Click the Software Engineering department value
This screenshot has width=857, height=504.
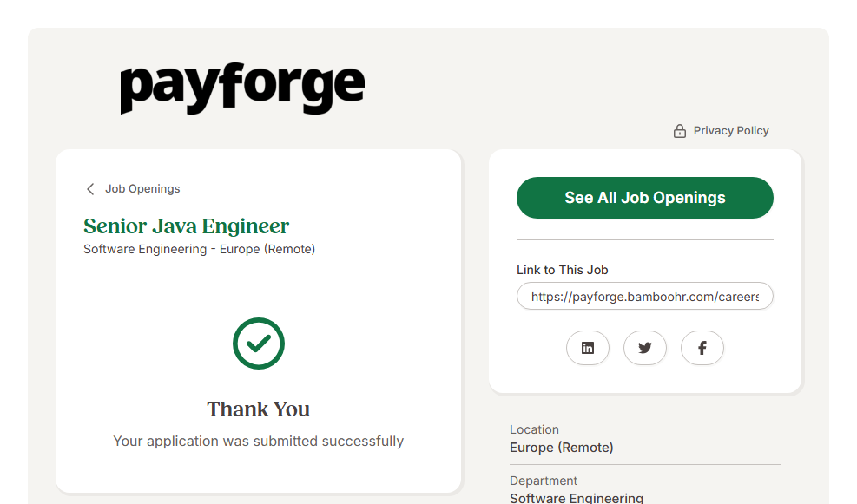(577, 498)
